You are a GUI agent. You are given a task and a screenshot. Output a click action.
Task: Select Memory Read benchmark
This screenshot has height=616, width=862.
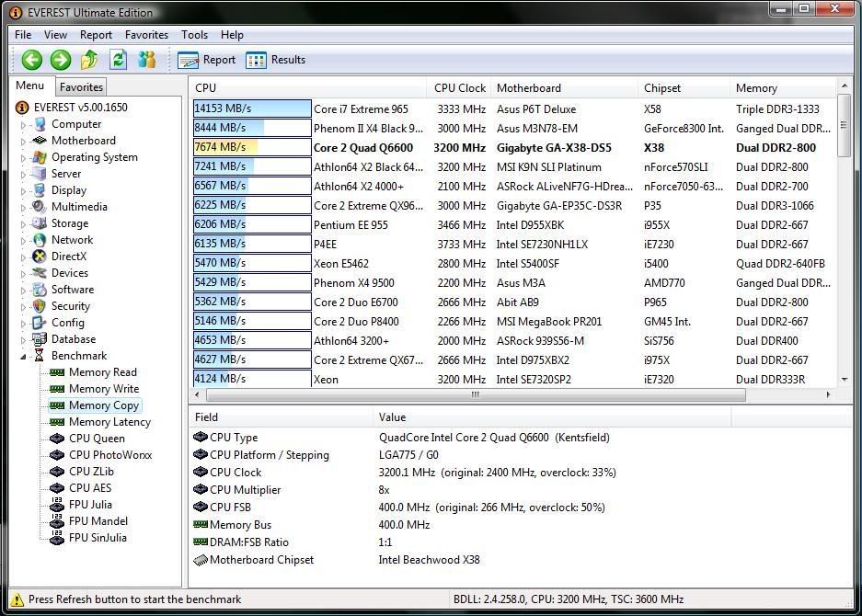point(103,372)
